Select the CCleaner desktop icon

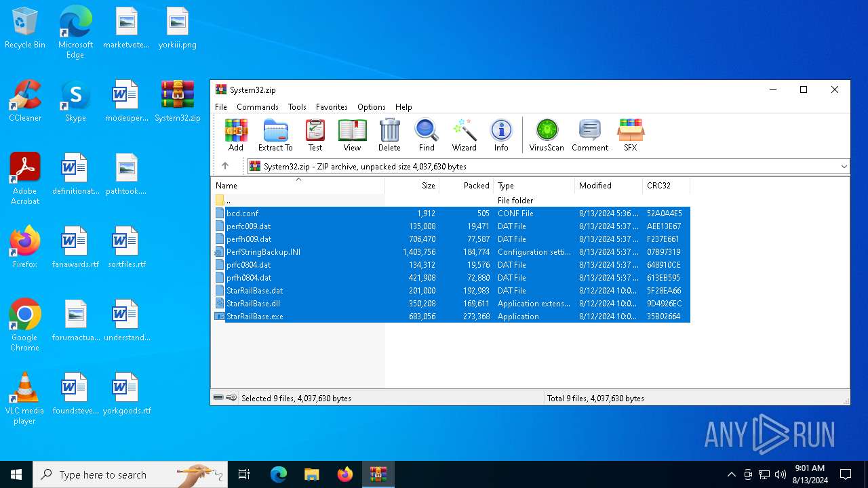click(x=25, y=102)
